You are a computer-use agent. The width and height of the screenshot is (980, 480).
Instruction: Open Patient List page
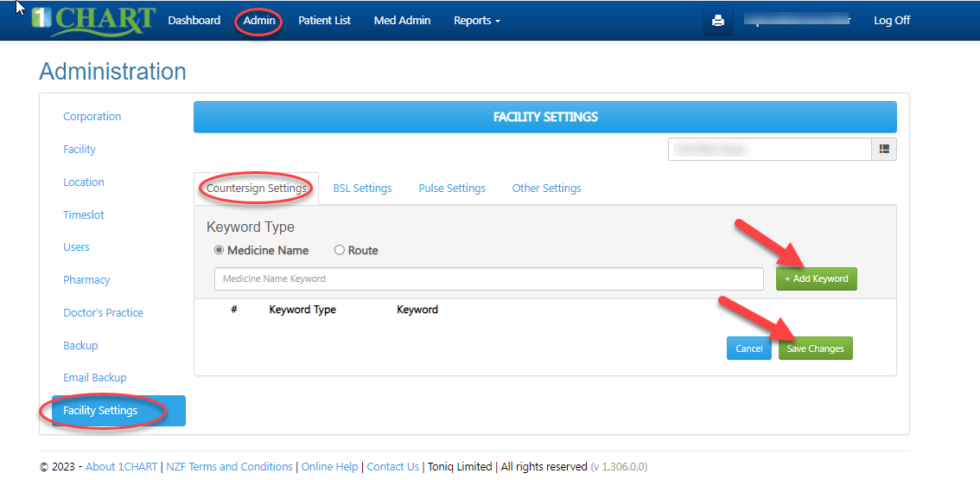pyautogui.click(x=324, y=21)
